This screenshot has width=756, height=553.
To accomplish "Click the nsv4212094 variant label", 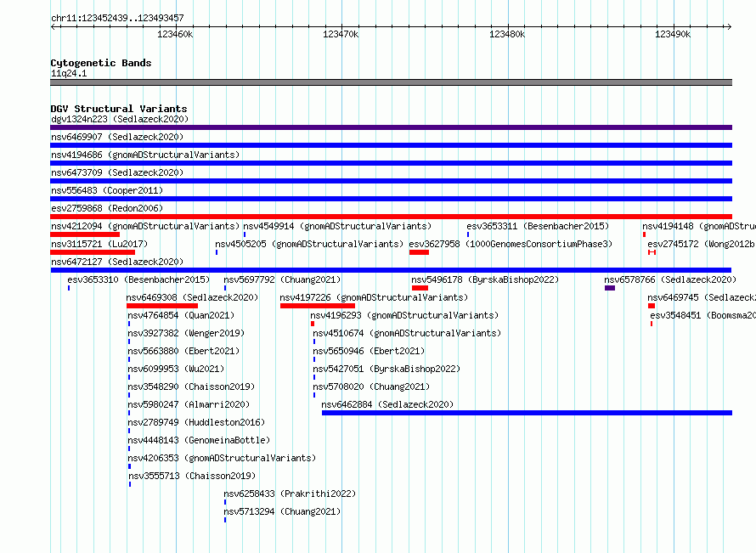I will click(x=145, y=226).
